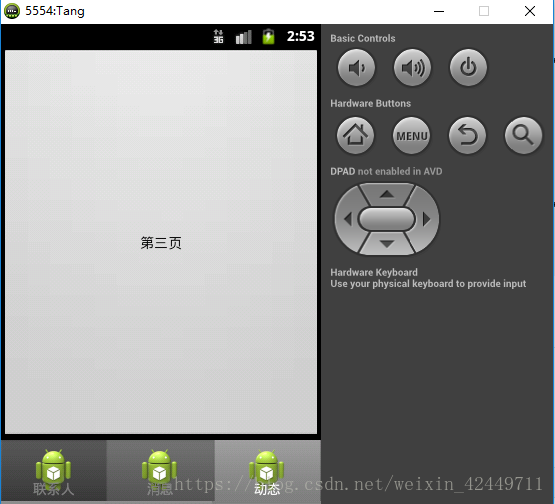Click the Hardware Buttons heading

pos(371,103)
